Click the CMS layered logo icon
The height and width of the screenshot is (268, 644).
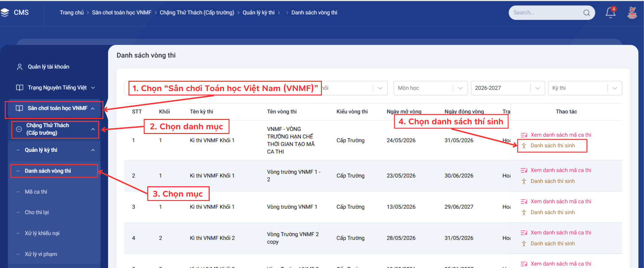click(x=4, y=12)
